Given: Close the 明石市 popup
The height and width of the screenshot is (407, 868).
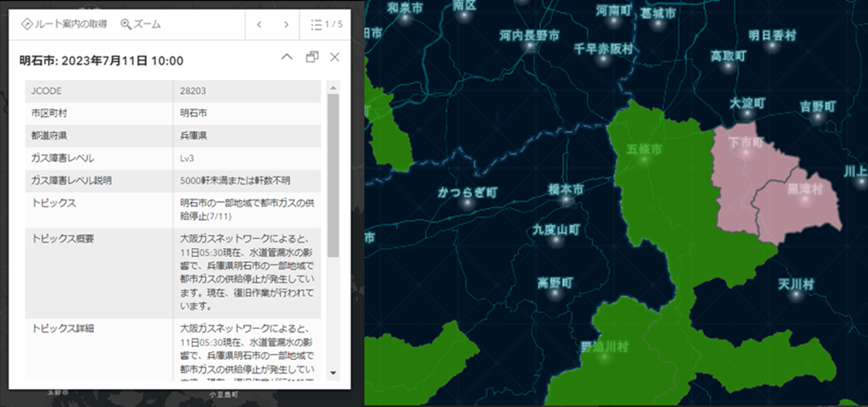Looking at the screenshot, I should click(335, 57).
